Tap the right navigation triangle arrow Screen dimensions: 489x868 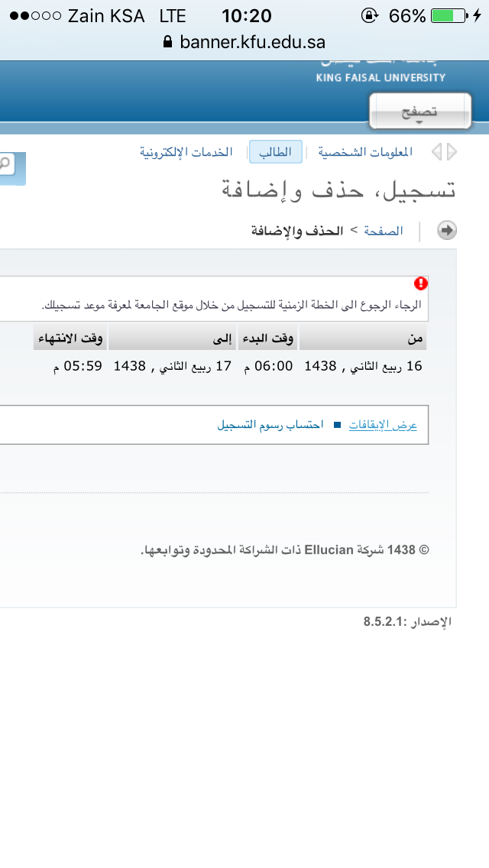point(452,152)
